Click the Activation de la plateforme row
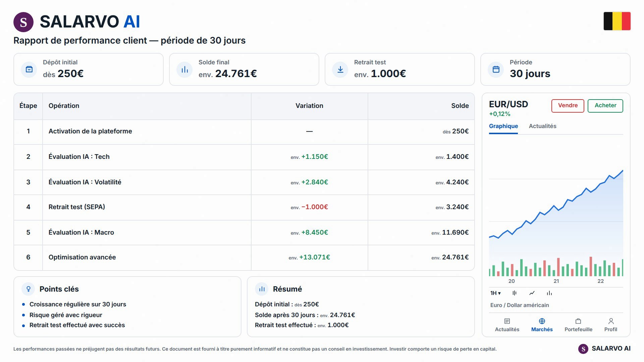The image size is (644, 362). click(x=244, y=132)
